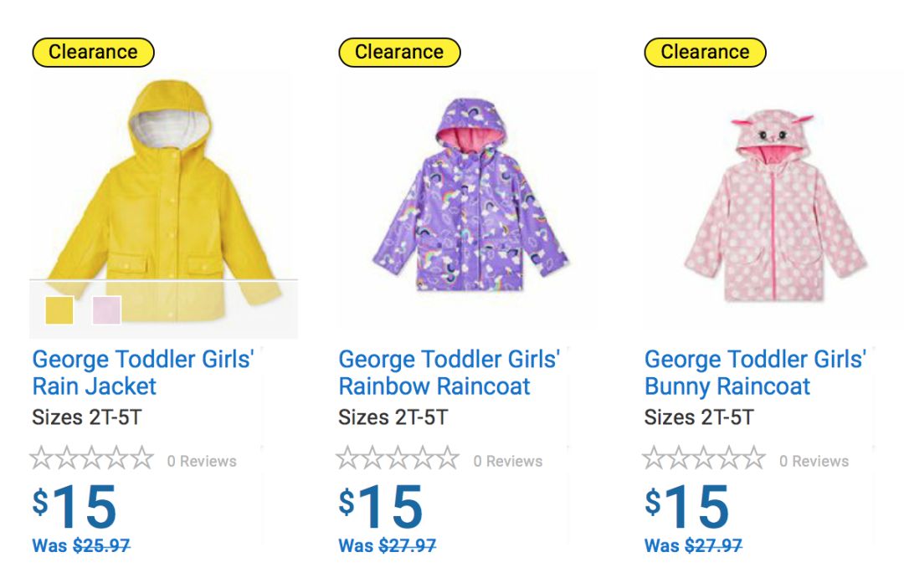
Task: Click the Rainbow Raincoat $15 price
Action: point(381,507)
